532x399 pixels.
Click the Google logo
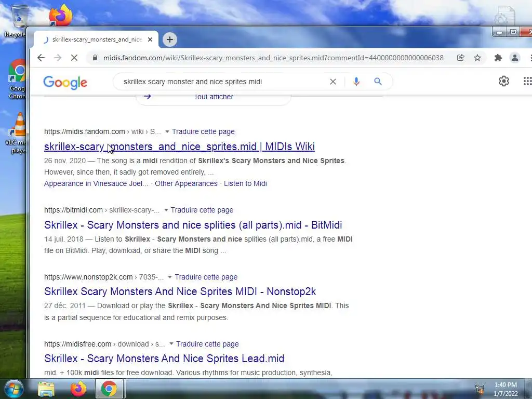pyautogui.click(x=65, y=82)
